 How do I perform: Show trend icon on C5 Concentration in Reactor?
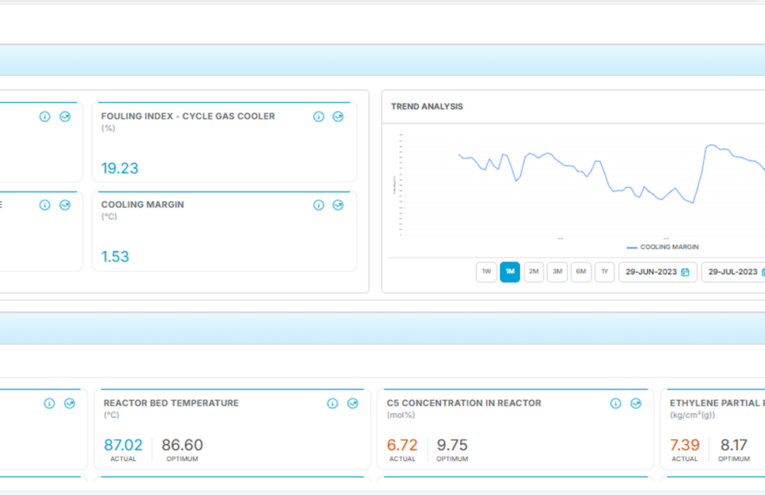tap(636, 403)
